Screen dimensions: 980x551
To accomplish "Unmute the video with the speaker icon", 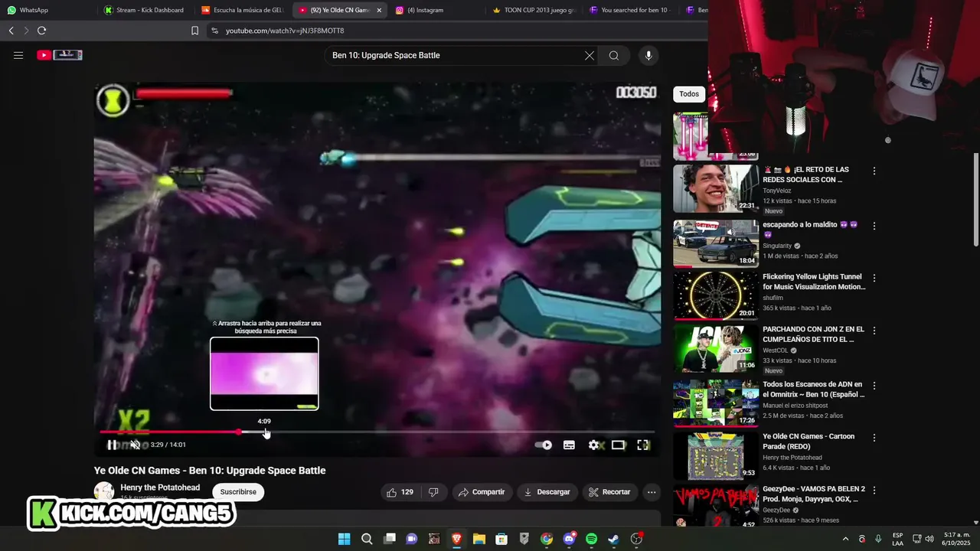I will pos(135,445).
